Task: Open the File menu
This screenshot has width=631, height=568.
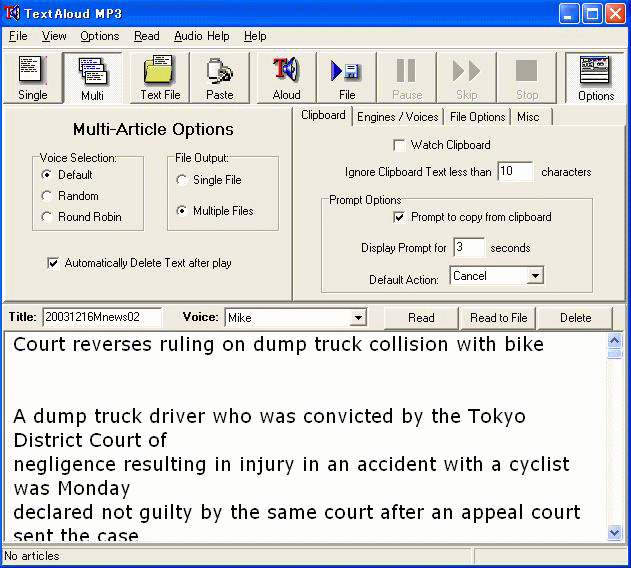Action: [x=18, y=36]
